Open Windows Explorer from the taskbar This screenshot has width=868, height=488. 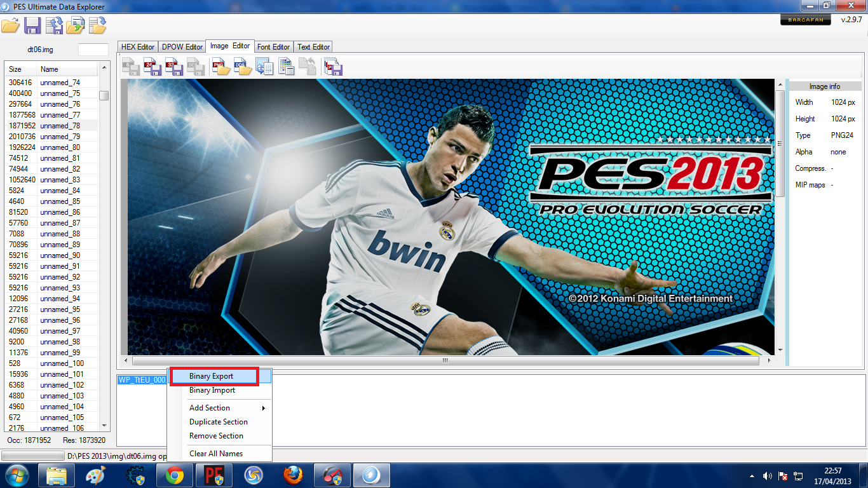click(x=57, y=475)
